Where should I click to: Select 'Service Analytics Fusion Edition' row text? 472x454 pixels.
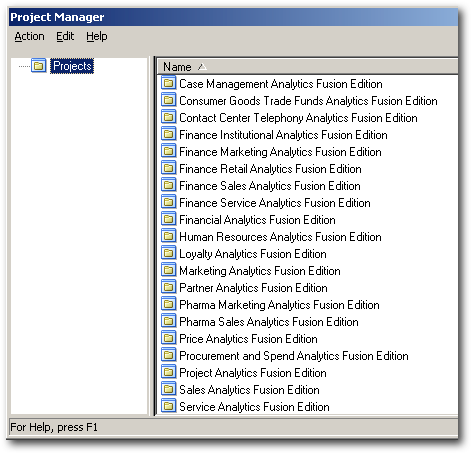pos(254,407)
